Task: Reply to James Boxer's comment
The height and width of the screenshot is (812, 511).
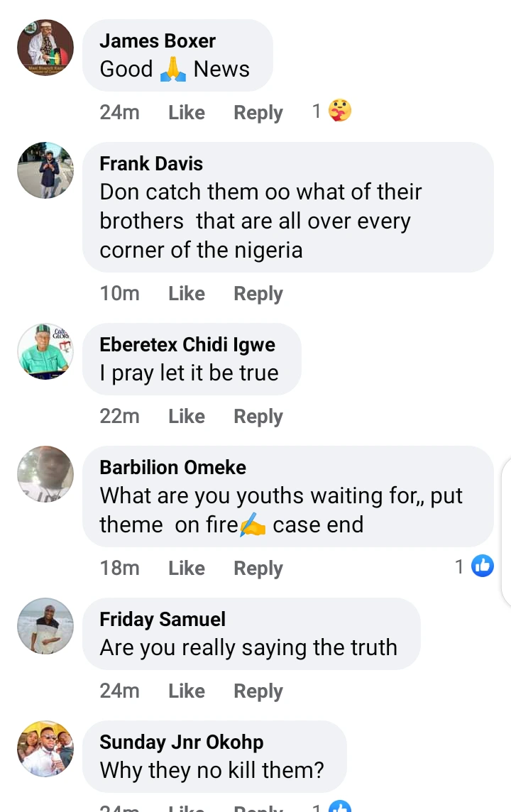Action: click(x=258, y=112)
